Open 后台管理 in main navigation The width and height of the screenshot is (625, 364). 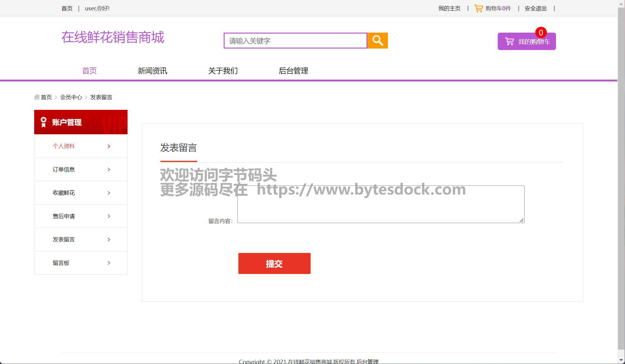pos(293,71)
